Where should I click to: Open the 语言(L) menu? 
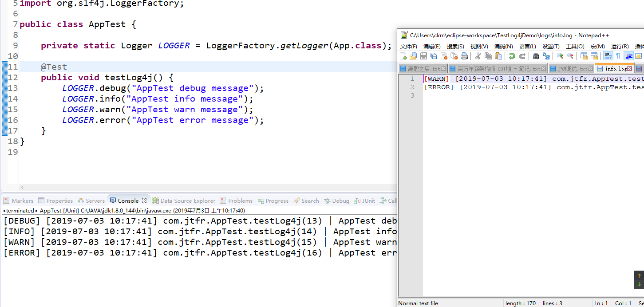(528, 47)
